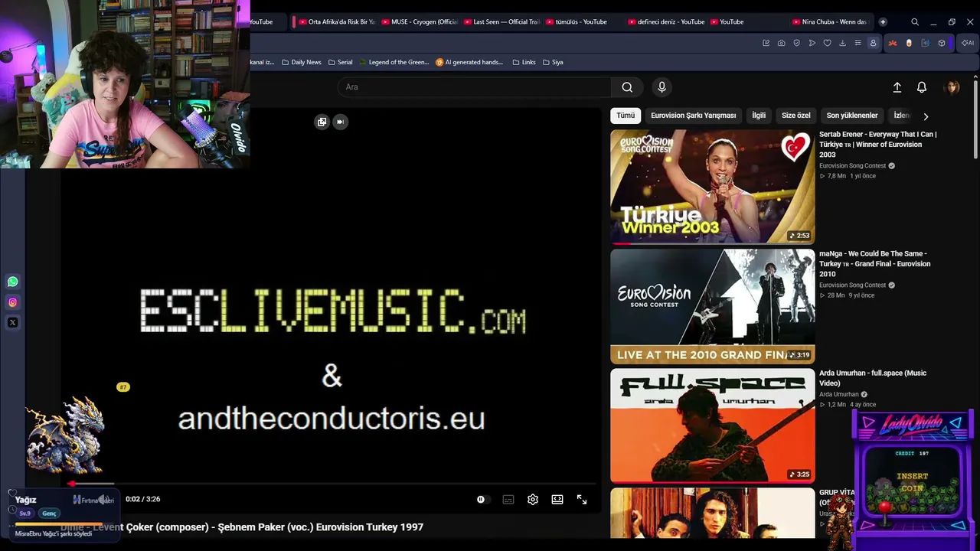This screenshot has width=980, height=551.
Task: Open 'maNga - We Could Be The Same' title
Action: [875, 263]
